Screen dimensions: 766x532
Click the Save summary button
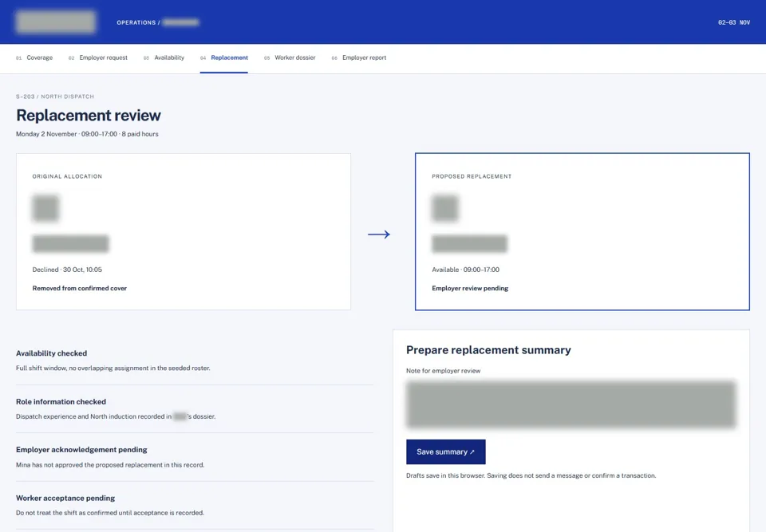tap(445, 452)
